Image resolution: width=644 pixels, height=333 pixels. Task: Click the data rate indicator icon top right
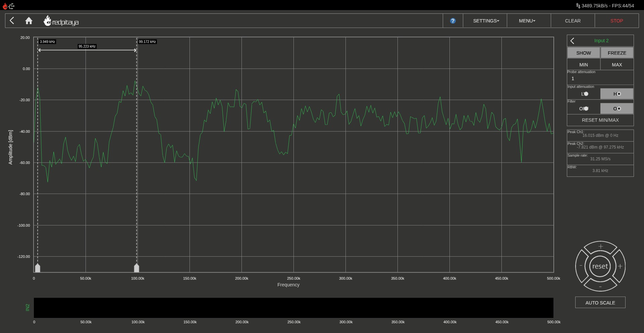point(578,6)
